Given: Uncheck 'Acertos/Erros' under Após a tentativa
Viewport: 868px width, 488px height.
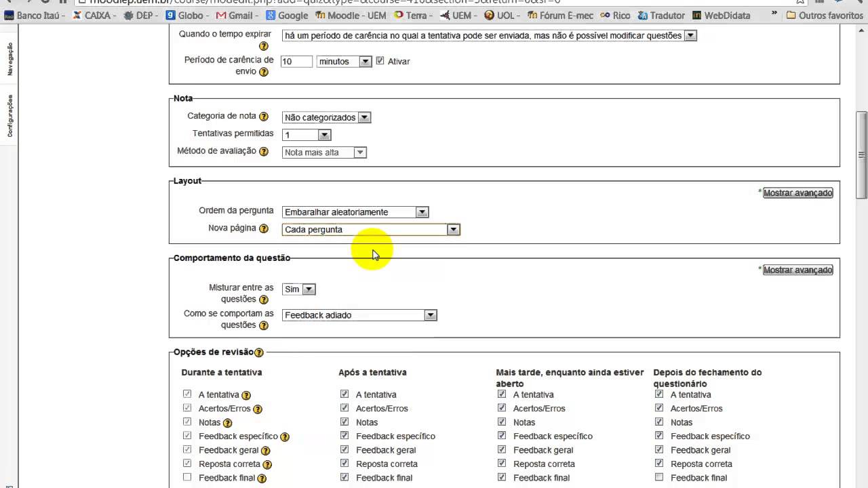Looking at the screenshot, I should tap(344, 408).
